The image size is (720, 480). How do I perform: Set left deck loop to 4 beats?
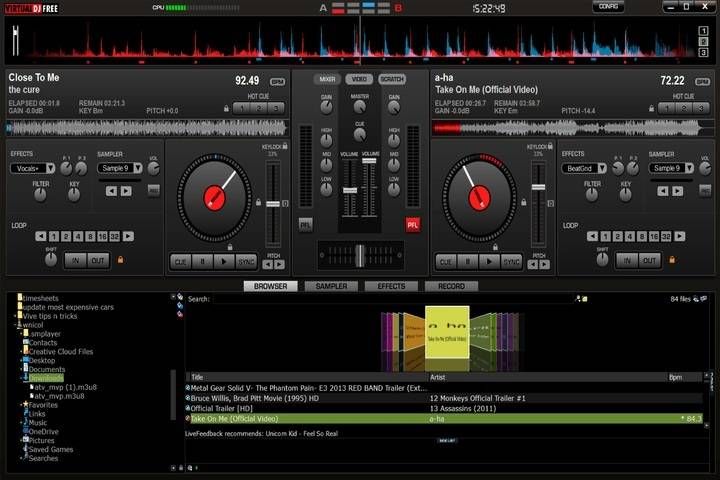[x=78, y=237]
